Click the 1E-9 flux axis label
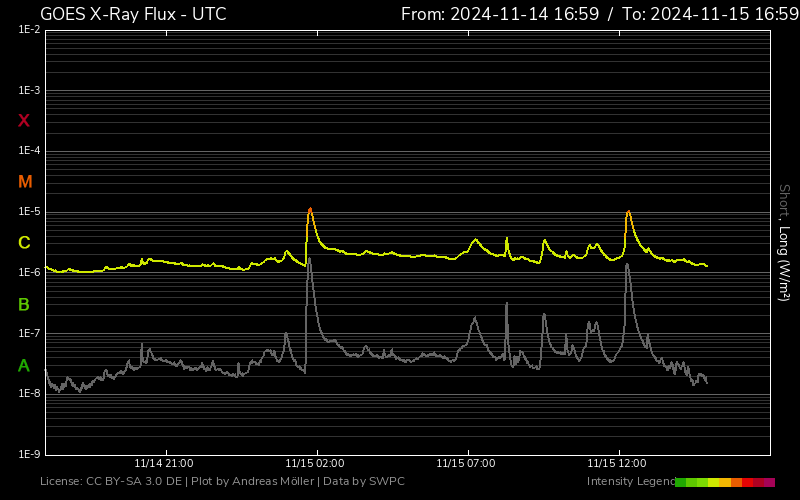 [x=29, y=454]
